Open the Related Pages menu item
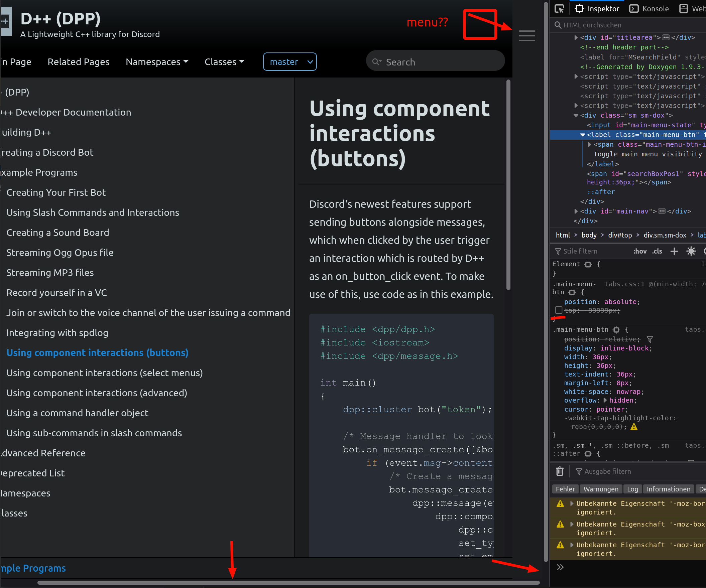The image size is (706, 588). (x=78, y=62)
